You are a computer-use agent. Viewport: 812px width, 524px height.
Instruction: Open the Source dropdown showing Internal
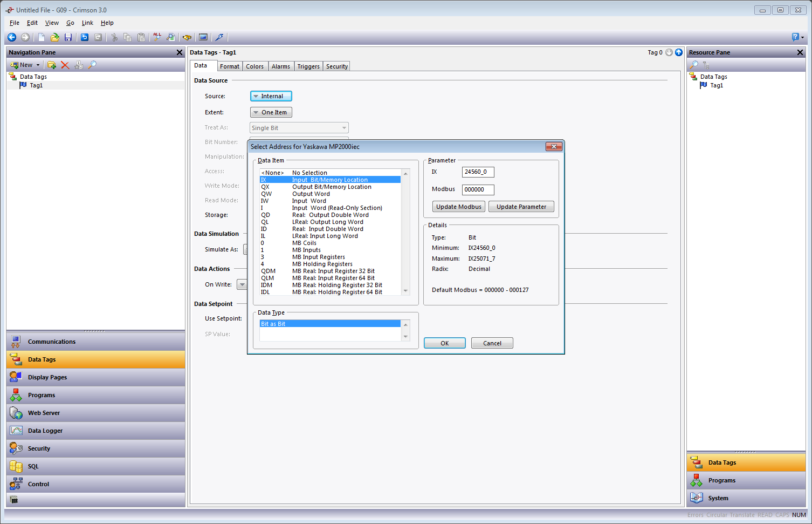coord(271,96)
